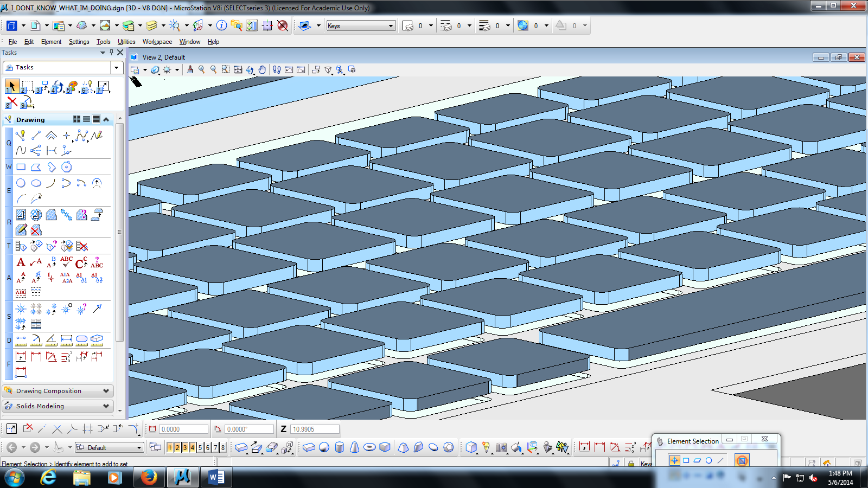Click the Z coordinate input field
Screen dimensions: 868x488
[315, 429]
